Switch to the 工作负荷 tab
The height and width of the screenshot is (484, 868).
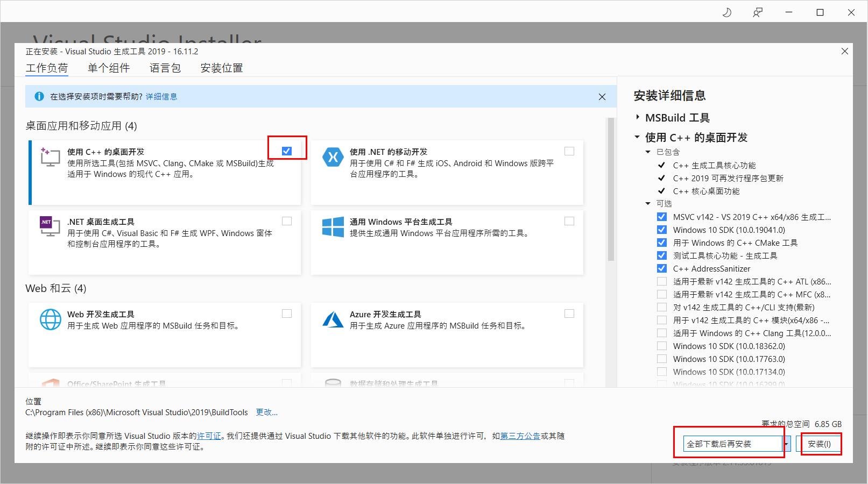click(47, 68)
